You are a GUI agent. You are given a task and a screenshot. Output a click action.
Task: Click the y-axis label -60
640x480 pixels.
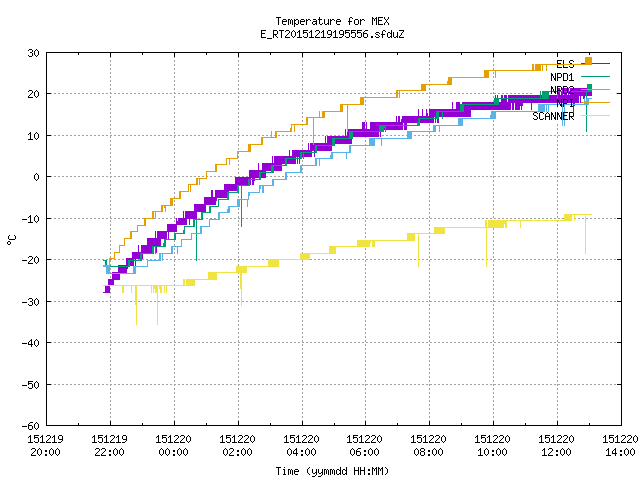pos(31,426)
